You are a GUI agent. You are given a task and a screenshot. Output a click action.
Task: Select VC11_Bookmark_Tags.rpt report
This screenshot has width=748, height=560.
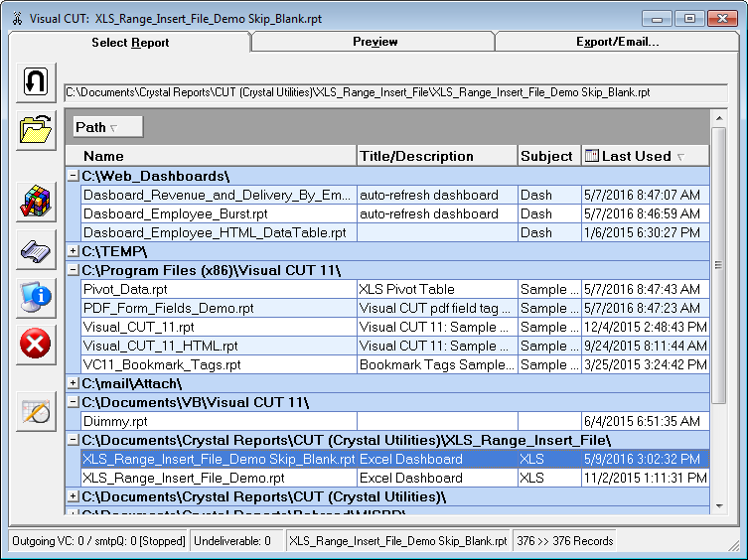click(394, 364)
